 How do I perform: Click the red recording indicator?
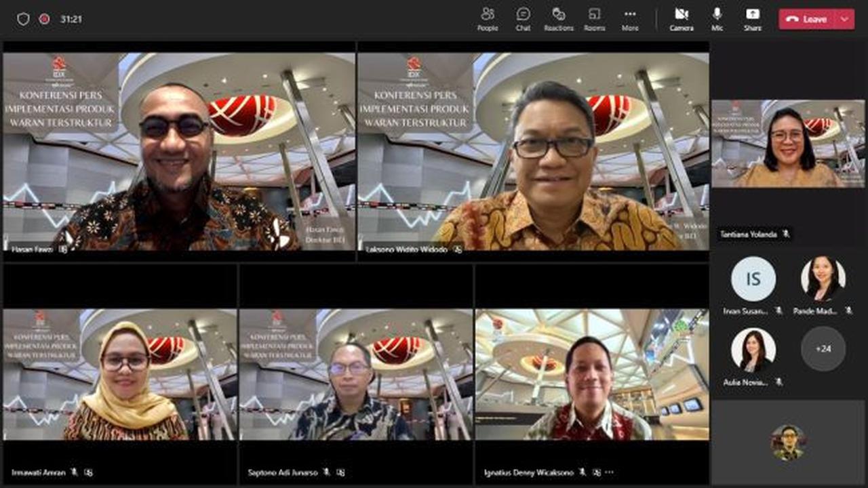coord(45,19)
